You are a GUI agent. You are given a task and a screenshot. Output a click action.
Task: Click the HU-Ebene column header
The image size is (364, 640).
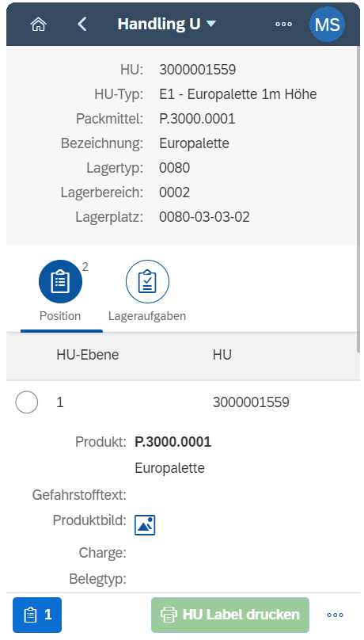pyautogui.click(x=88, y=355)
